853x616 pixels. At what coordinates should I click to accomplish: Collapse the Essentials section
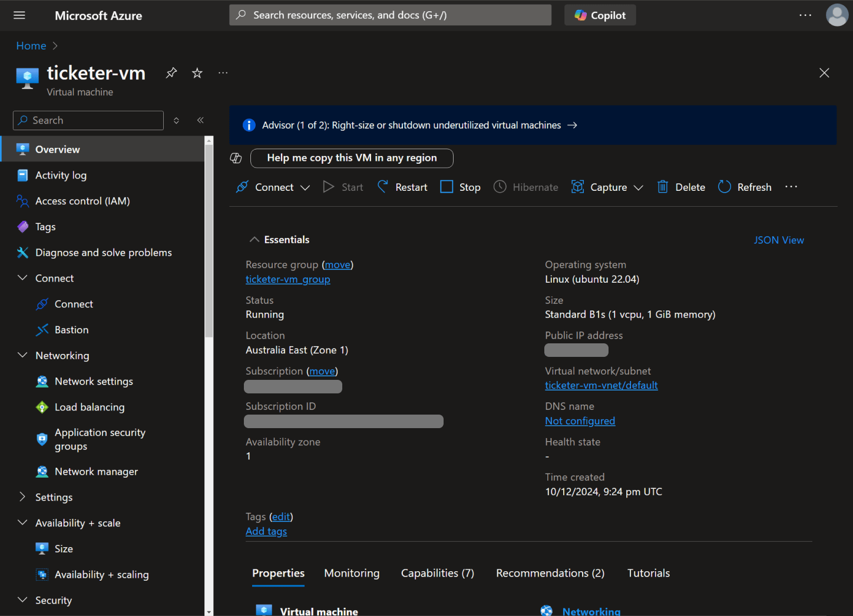[x=254, y=240]
